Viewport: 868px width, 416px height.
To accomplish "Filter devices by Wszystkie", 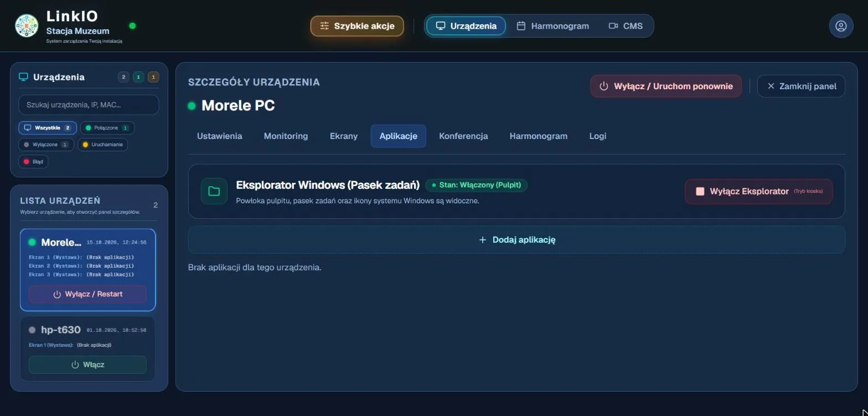I will (48, 128).
